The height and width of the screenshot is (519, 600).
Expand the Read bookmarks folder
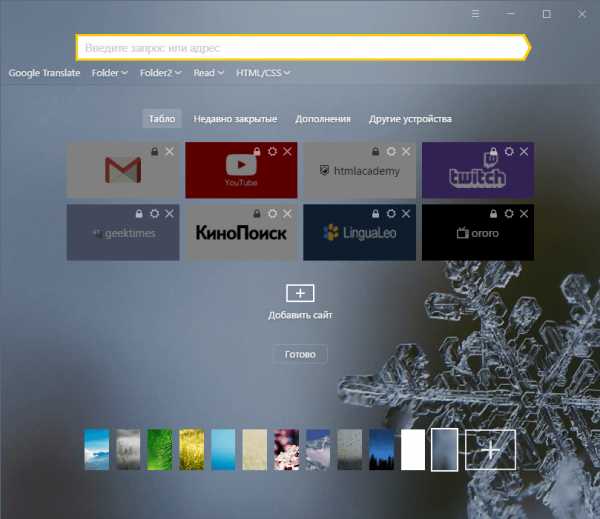[208, 73]
